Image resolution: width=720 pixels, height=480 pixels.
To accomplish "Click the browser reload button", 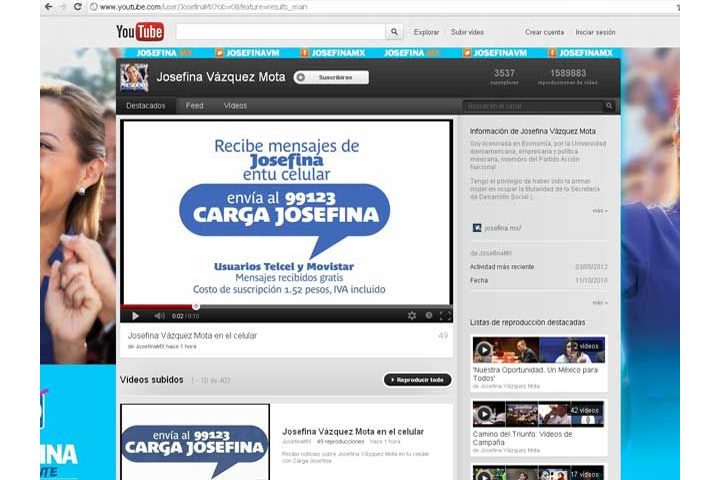I will coord(78,7).
